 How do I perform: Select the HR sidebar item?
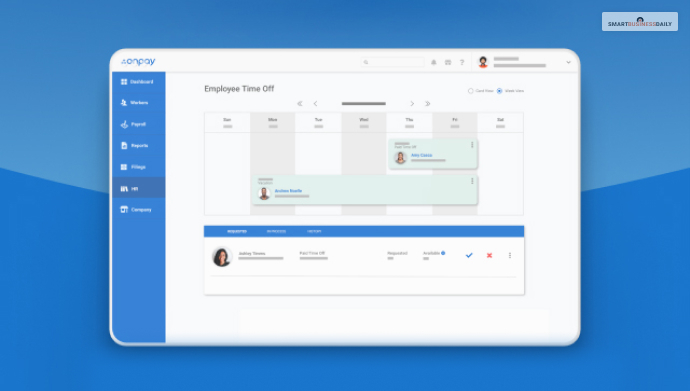coord(138,189)
